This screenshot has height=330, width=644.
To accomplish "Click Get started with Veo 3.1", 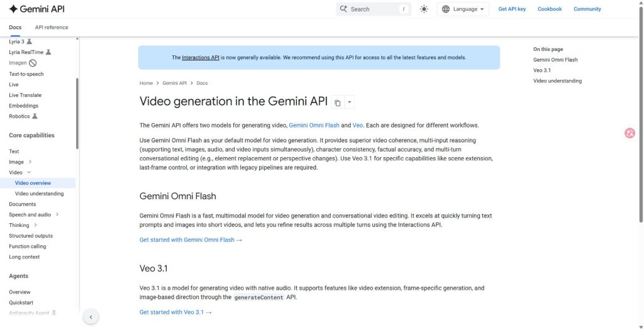I will tap(175, 312).
